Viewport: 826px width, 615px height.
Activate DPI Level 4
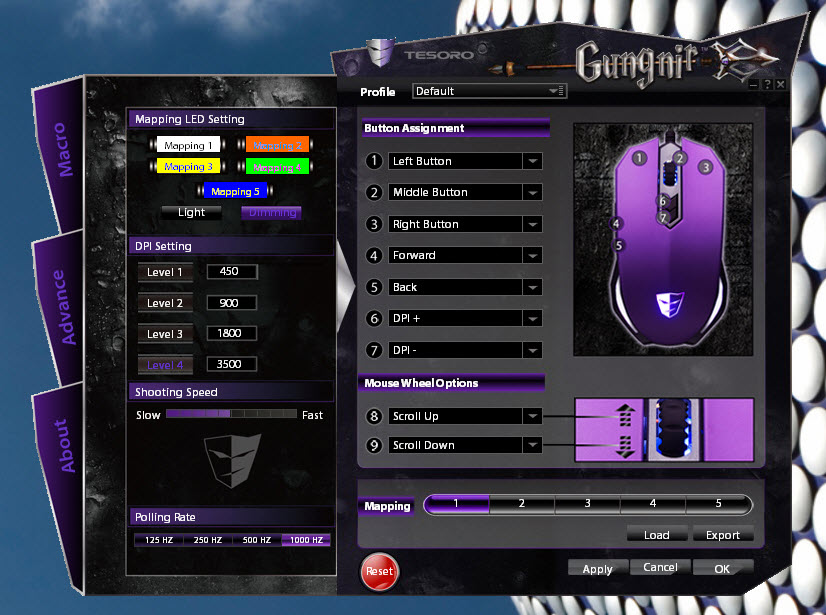[x=165, y=365]
